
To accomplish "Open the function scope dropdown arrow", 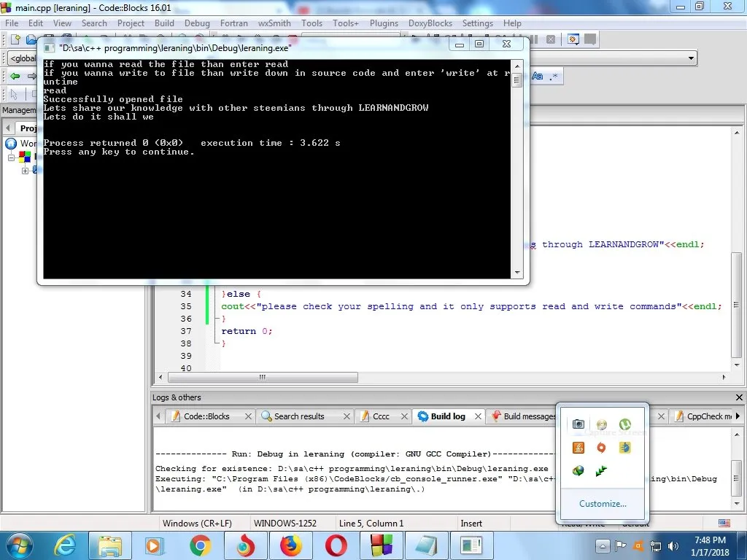I will coord(691,58).
